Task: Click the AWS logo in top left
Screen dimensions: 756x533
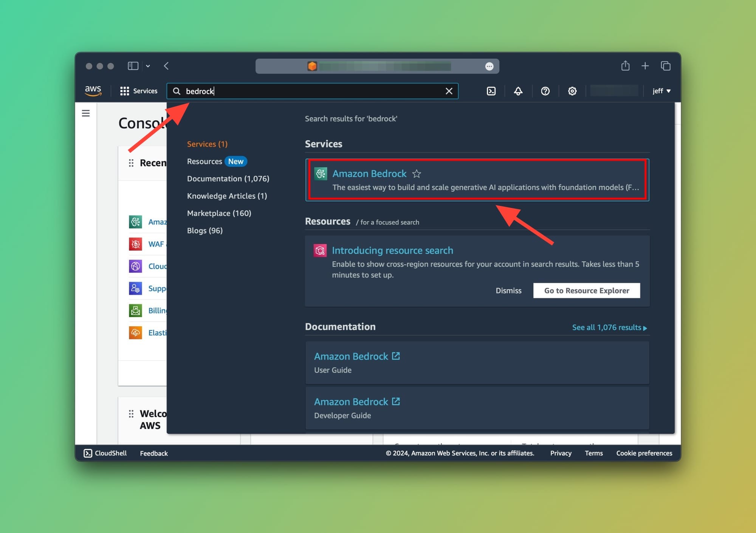Action: pos(94,91)
